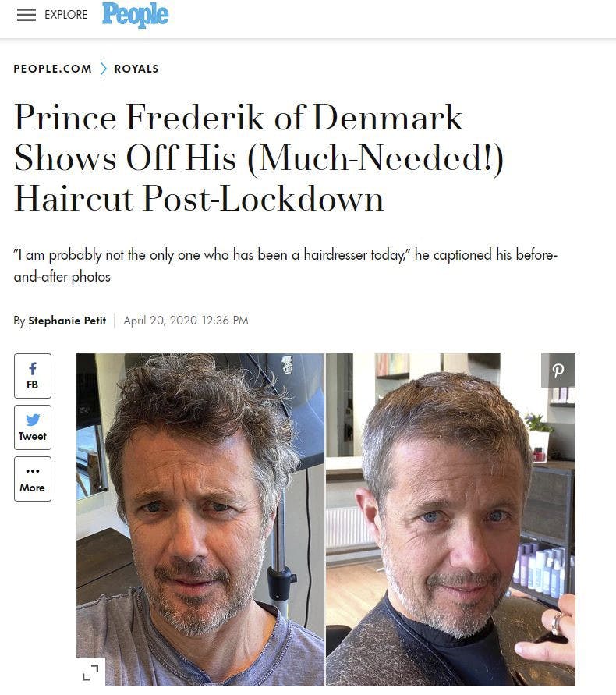Open the ROYALS breadcrumb section
The width and height of the screenshot is (616, 695).
(136, 69)
